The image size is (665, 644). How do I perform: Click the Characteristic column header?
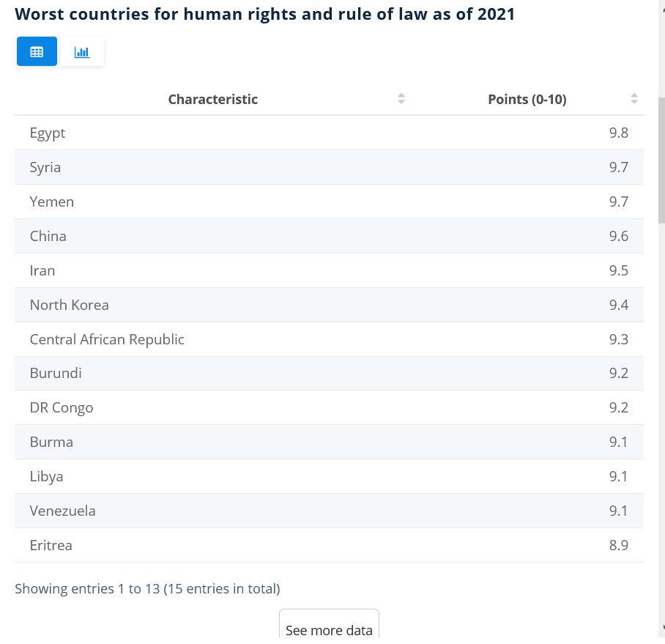pos(213,99)
